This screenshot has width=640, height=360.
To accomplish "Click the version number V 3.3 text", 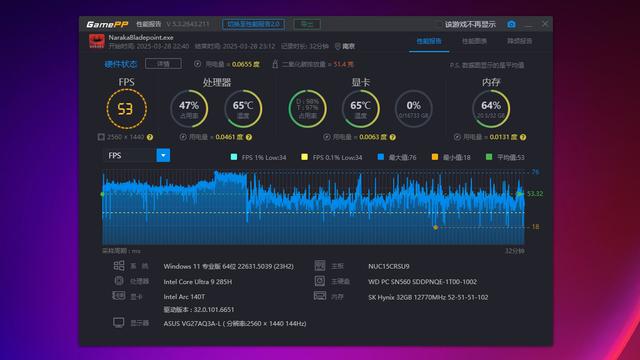I will 187,24.
